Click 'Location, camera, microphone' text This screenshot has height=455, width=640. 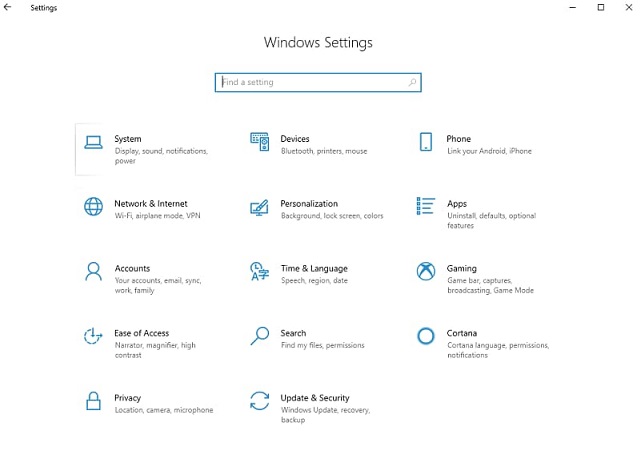(x=164, y=410)
